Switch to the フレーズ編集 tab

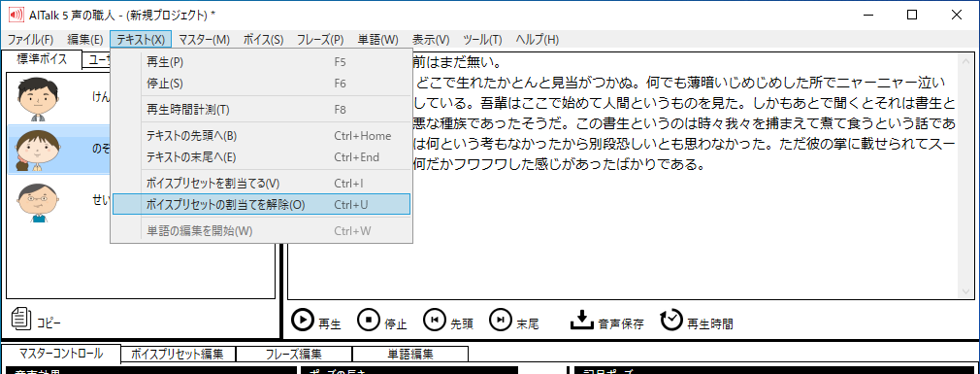(x=293, y=354)
